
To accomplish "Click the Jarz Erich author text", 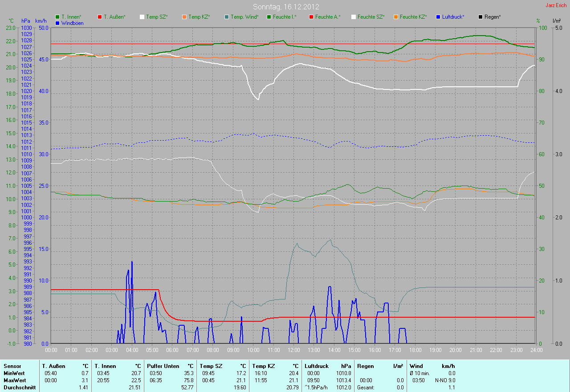I will [x=557, y=5].
